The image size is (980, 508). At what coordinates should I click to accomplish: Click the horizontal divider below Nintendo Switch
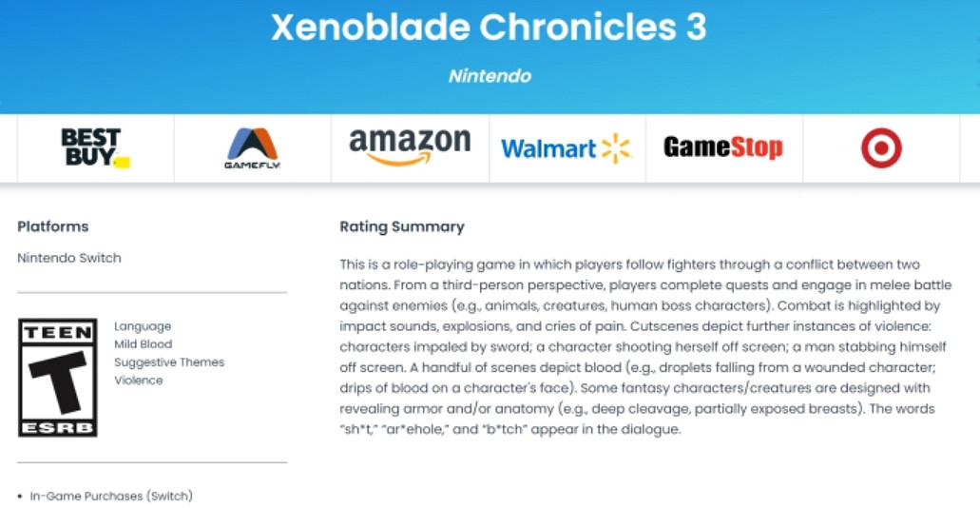point(152,293)
